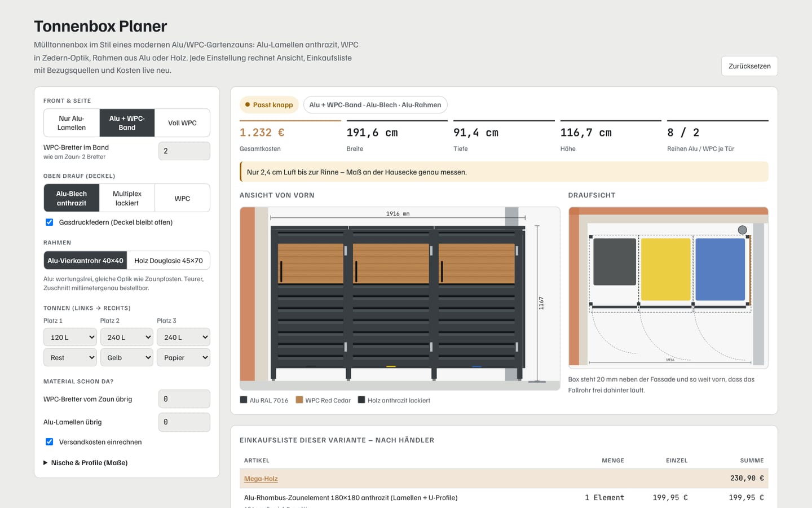
Task: Click the Alu RAL 7016 legend swatch
Action: click(244, 400)
